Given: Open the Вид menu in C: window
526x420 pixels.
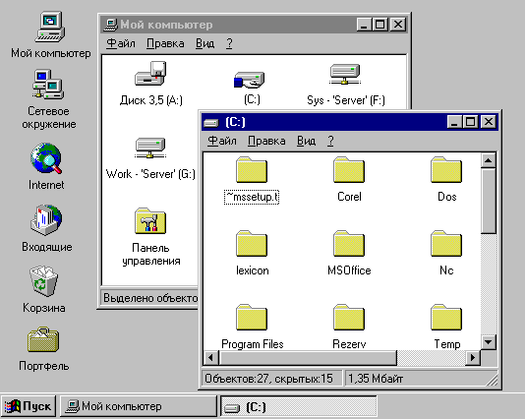Looking at the screenshot, I should (x=306, y=141).
